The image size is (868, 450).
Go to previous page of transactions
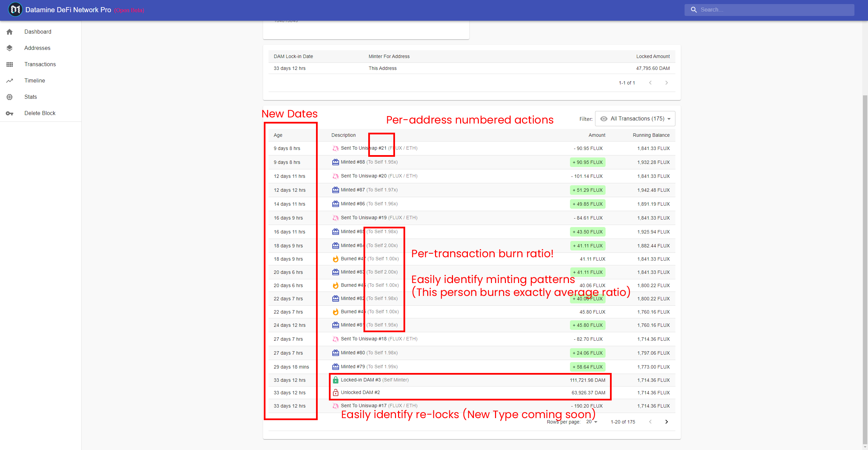650,422
